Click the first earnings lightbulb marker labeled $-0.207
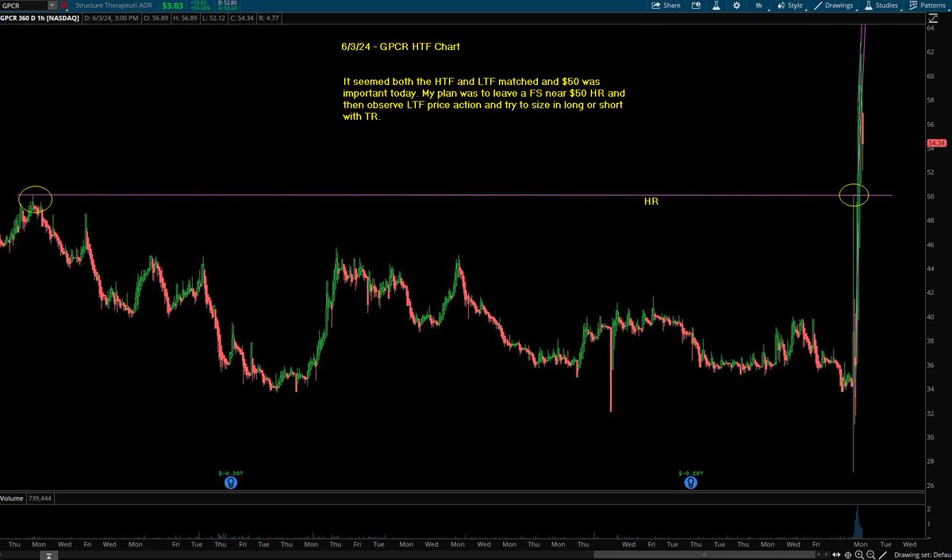This screenshot has height=560, width=952. (231, 481)
